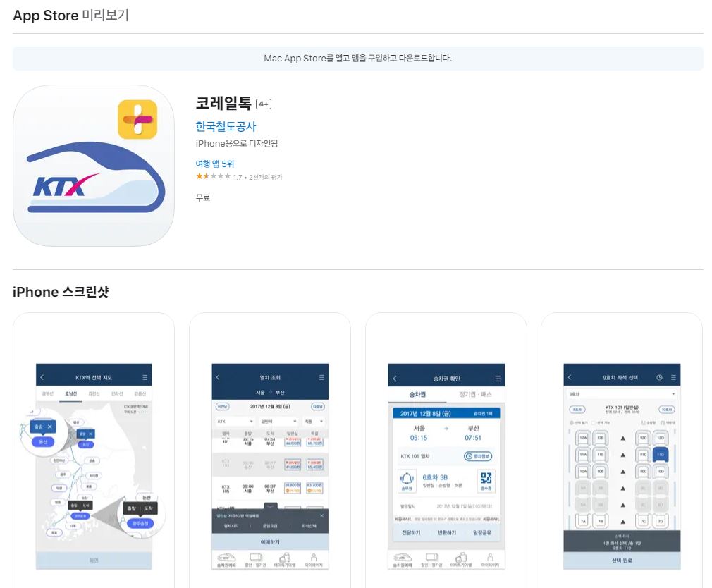Click the 무료 price label

click(202, 197)
